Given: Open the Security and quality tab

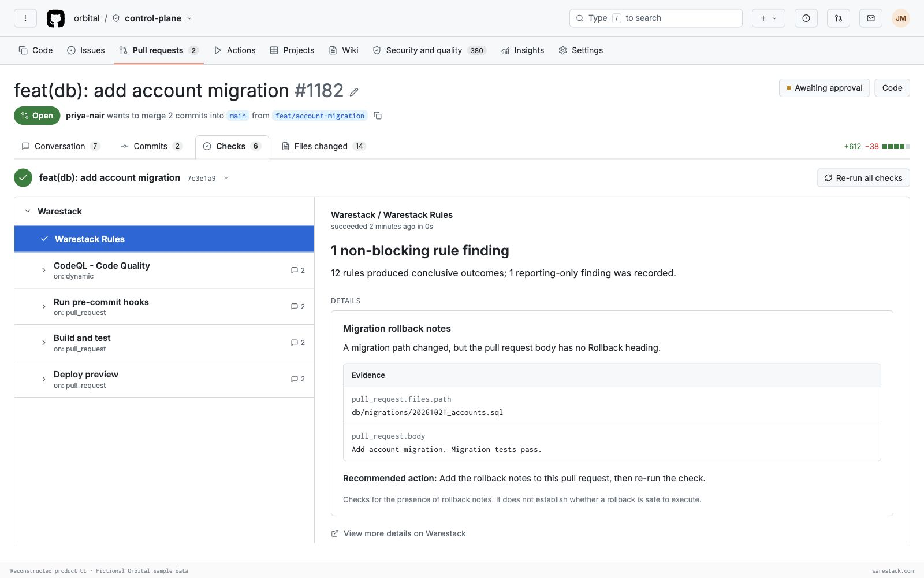Looking at the screenshot, I should [x=429, y=50].
